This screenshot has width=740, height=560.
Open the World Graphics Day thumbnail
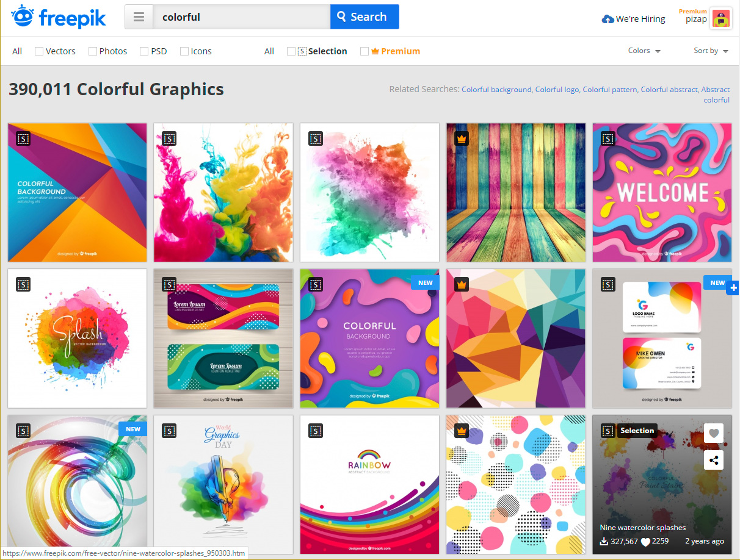tap(223, 484)
